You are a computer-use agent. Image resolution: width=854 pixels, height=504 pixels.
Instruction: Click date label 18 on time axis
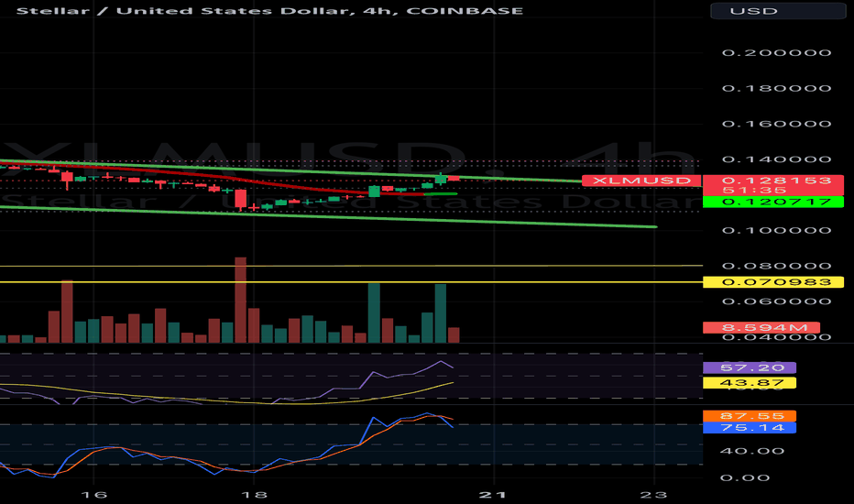click(x=254, y=495)
